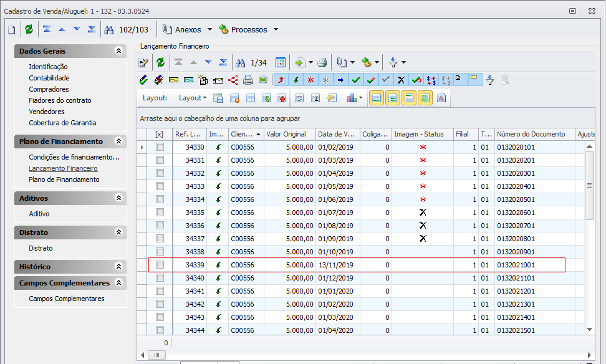The width and height of the screenshot is (606, 364).
Task: Click the funnel icon beside the gray magnifier
Action: (490, 80)
